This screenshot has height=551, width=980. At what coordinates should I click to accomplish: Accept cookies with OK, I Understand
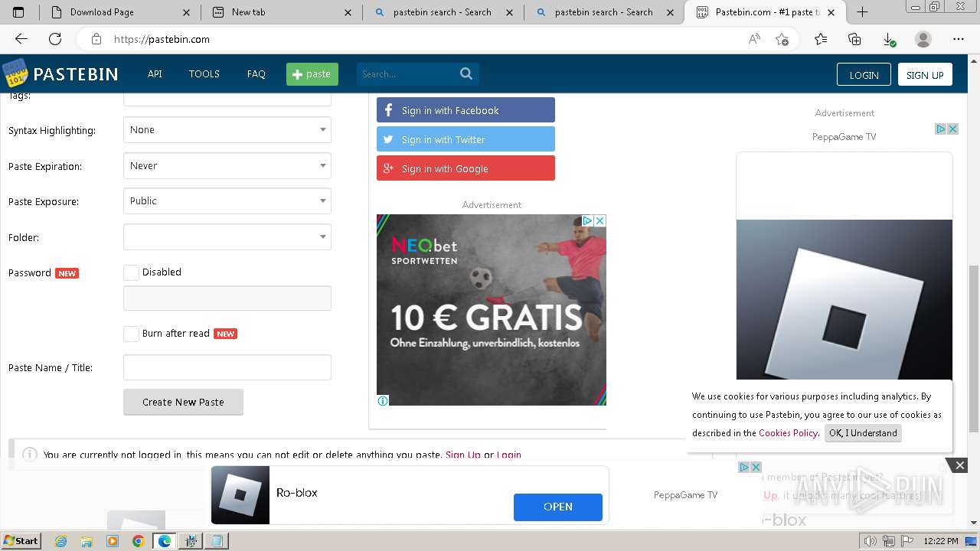click(863, 433)
